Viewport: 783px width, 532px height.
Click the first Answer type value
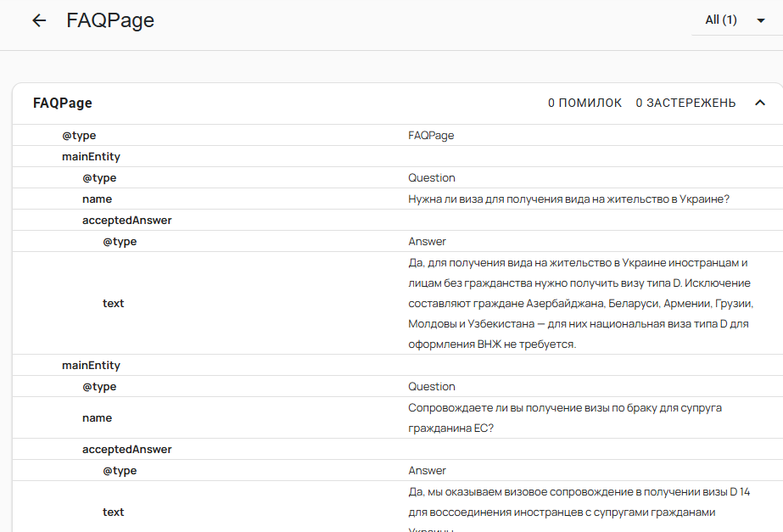pyautogui.click(x=427, y=241)
